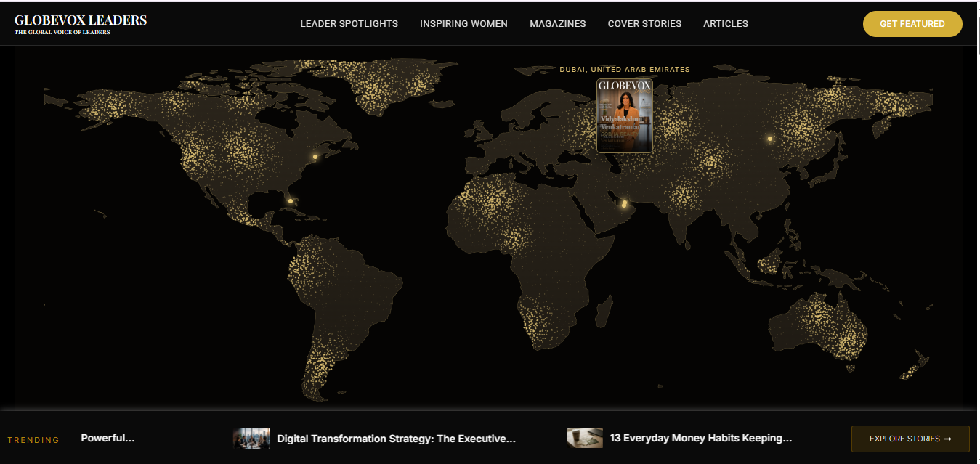The height and width of the screenshot is (464, 980).
Task: Click the TRENDING label
Action: tap(33, 440)
